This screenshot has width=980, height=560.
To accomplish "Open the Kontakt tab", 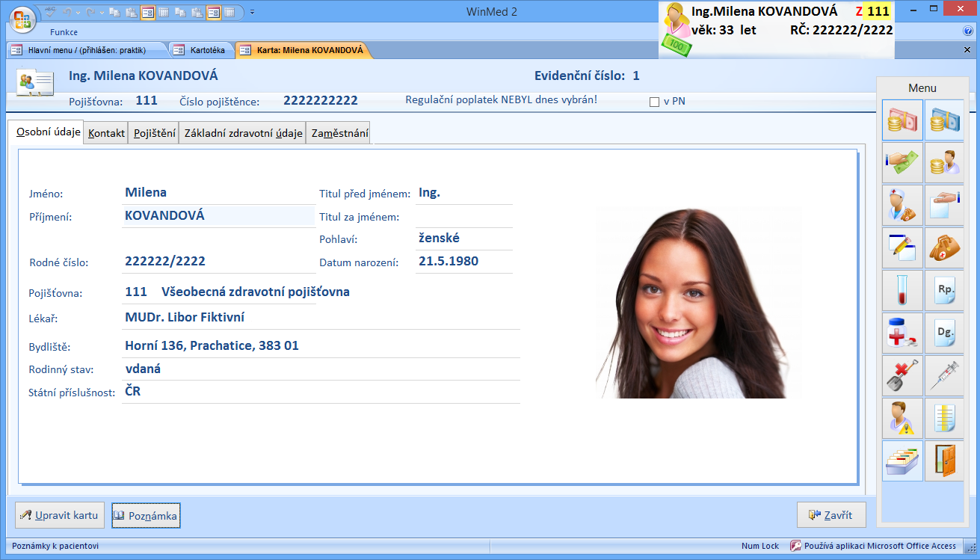I will tap(106, 133).
